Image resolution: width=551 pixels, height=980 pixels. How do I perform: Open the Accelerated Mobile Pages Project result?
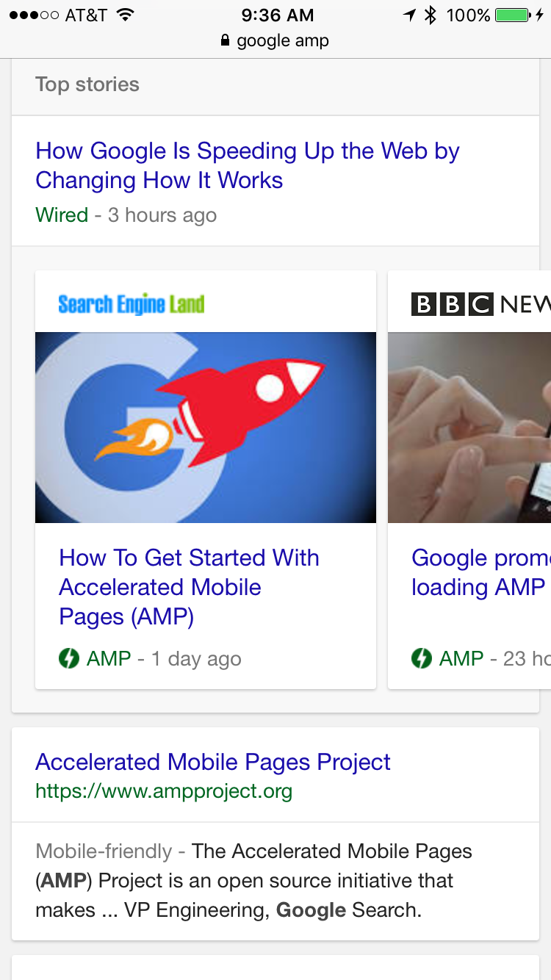click(212, 762)
